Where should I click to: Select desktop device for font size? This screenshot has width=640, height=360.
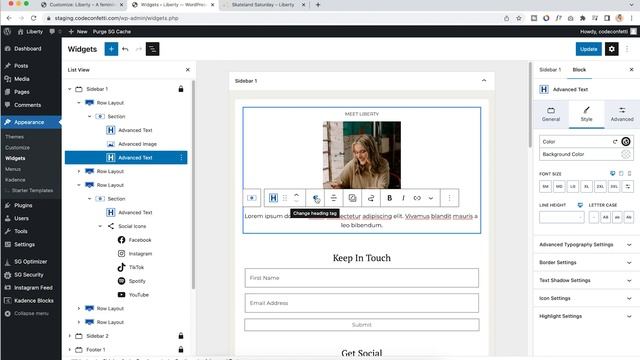click(x=612, y=173)
